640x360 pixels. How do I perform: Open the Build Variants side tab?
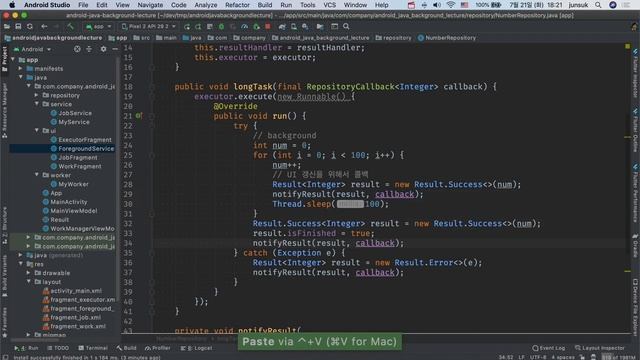coord(4,276)
